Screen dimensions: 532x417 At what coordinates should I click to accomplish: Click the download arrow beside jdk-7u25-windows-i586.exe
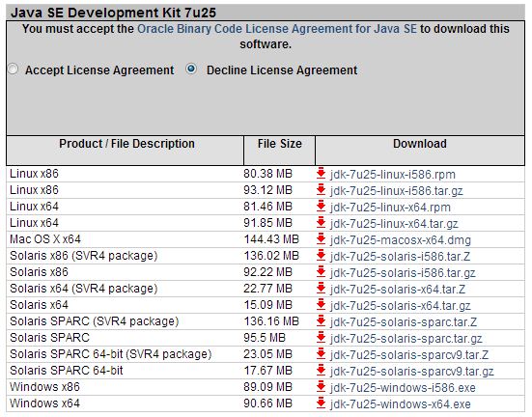click(x=321, y=386)
